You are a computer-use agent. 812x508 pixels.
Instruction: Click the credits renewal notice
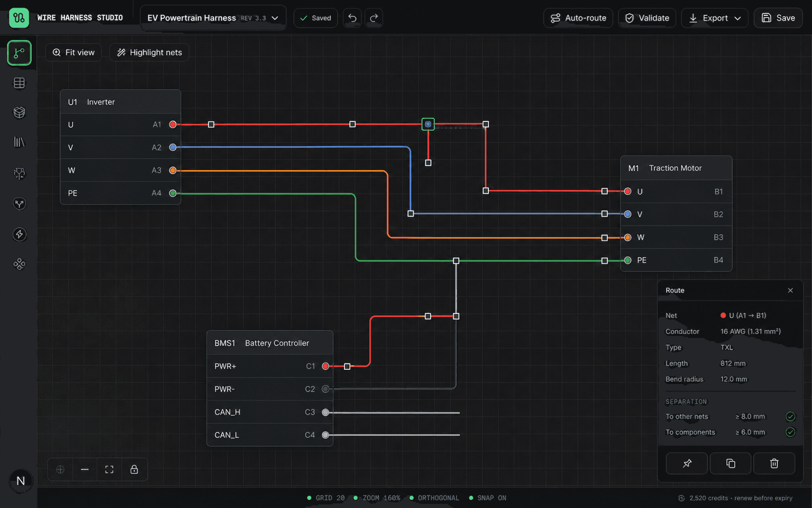point(735,498)
